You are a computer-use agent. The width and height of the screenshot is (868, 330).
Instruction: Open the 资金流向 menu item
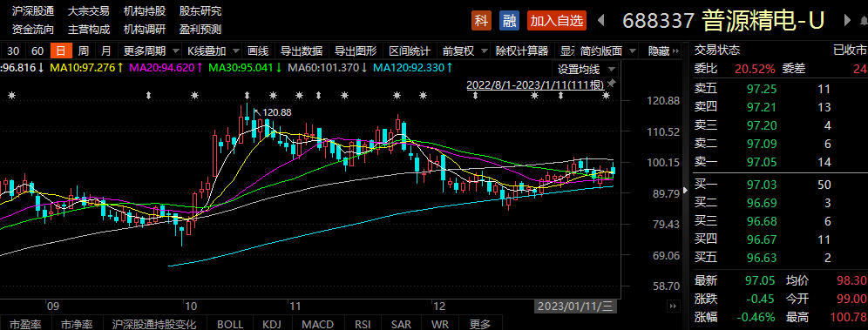(32, 30)
